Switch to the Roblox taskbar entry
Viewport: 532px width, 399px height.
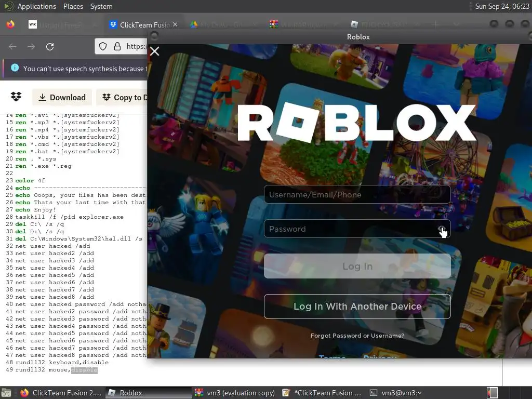(x=148, y=393)
